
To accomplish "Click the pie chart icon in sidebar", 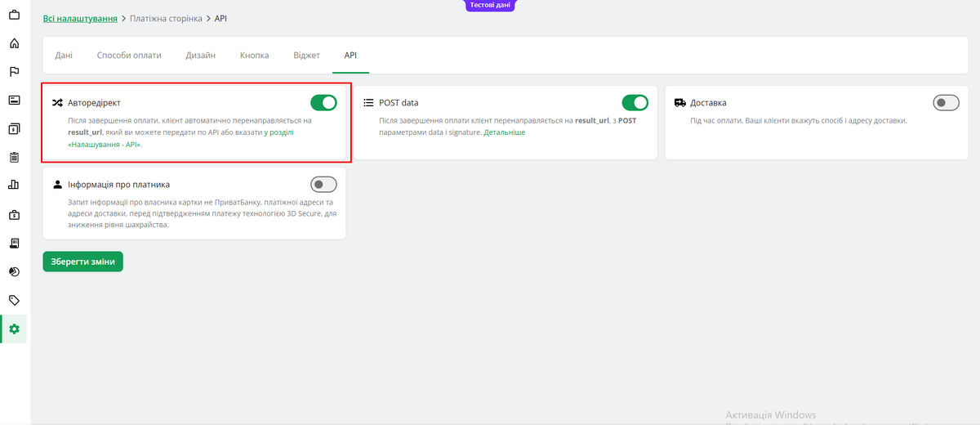I will (x=14, y=271).
